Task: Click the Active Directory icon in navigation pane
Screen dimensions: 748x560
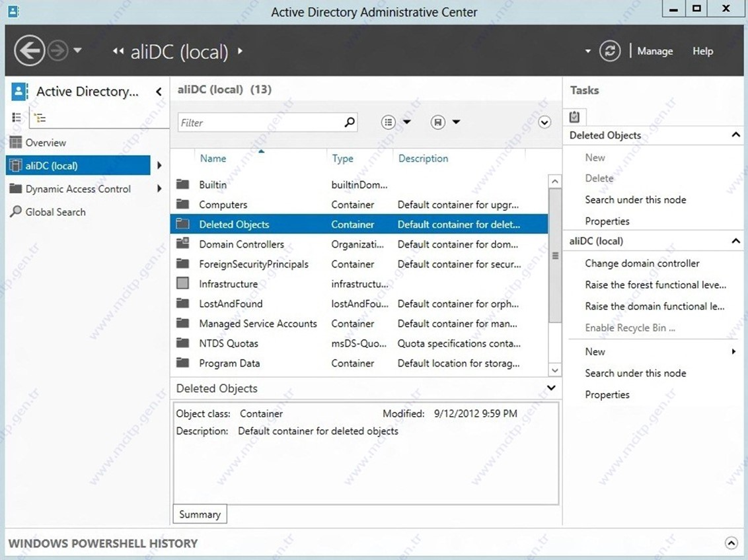Action: click(x=19, y=91)
